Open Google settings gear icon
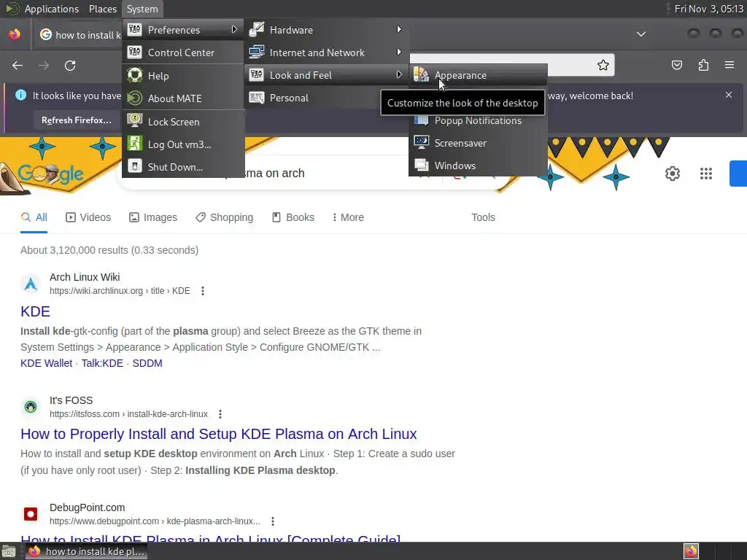Image resolution: width=747 pixels, height=560 pixels. tap(672, 174)
